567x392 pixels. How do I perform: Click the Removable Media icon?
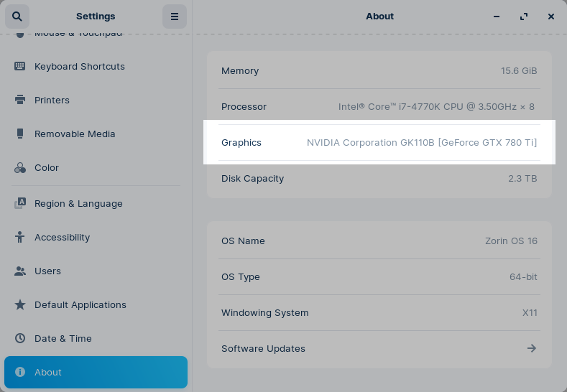click(x=20, y=134)
